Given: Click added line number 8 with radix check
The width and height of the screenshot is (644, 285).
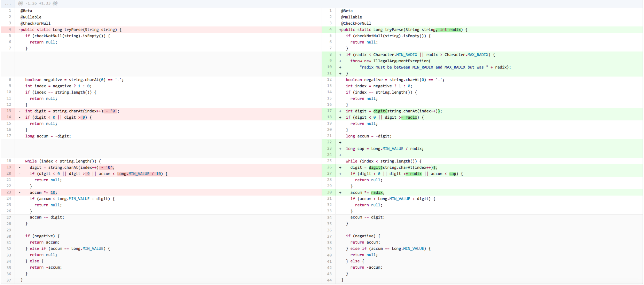Looking at the screenshot, I should tap(330, 55).
